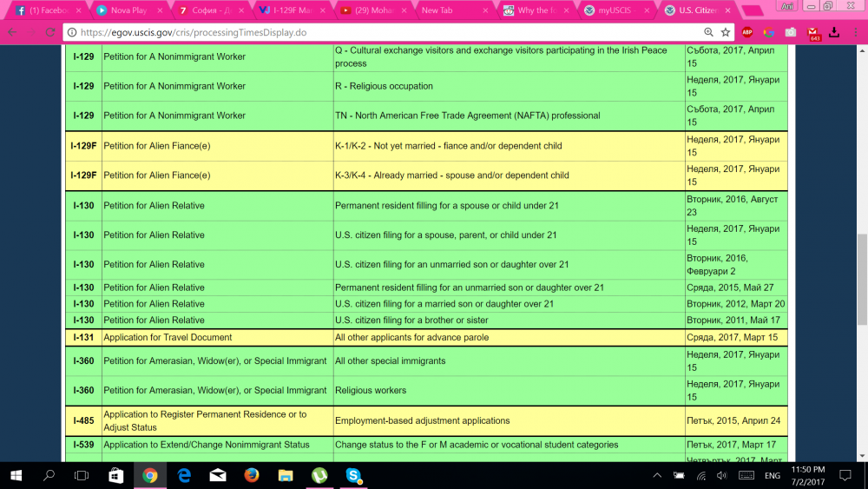Select 'TN - North American Free Trade' cell

(510, 116)
